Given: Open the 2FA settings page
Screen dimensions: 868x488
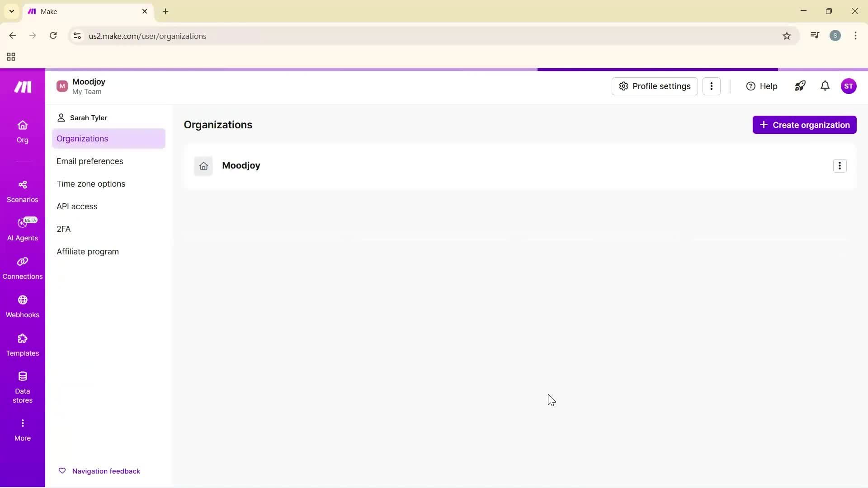Looking at the screenshot, I should pyautogui.click(x=63, y=229).
